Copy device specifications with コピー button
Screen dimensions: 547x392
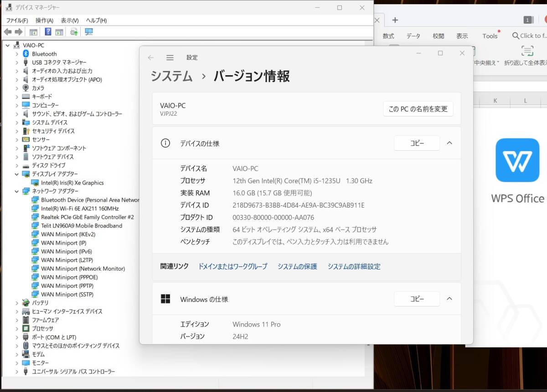[417, 143]
